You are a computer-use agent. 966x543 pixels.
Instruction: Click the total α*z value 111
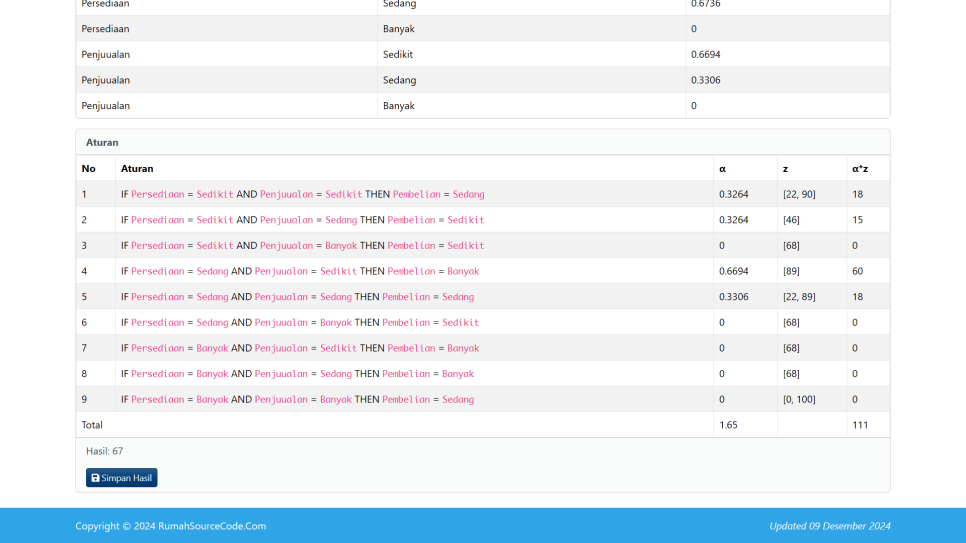tap(860, 425)
